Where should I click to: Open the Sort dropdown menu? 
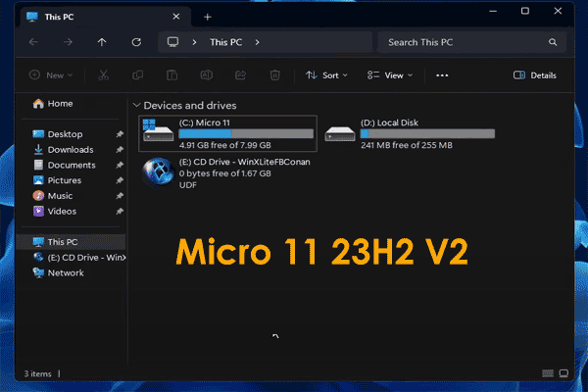pos(326,75)
